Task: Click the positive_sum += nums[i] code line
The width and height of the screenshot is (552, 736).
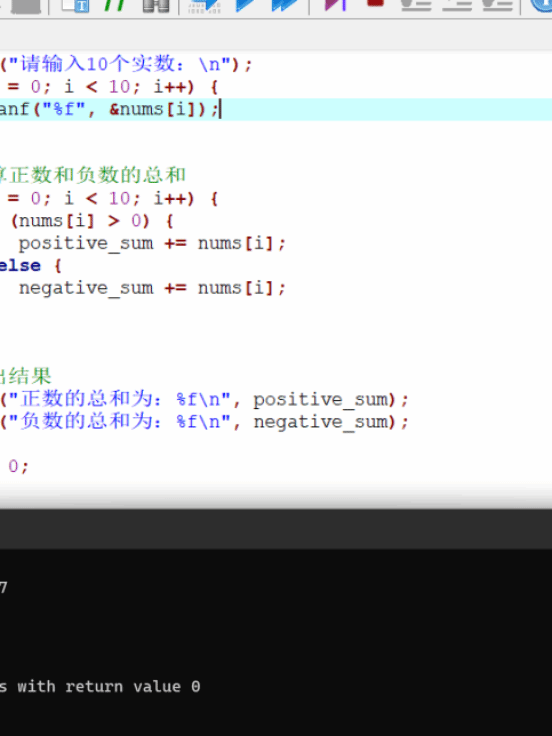Action: (x=152, y=243)
